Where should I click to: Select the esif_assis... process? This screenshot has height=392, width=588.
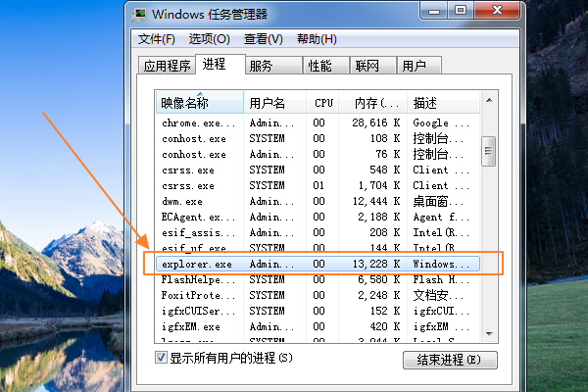(318, 233)
